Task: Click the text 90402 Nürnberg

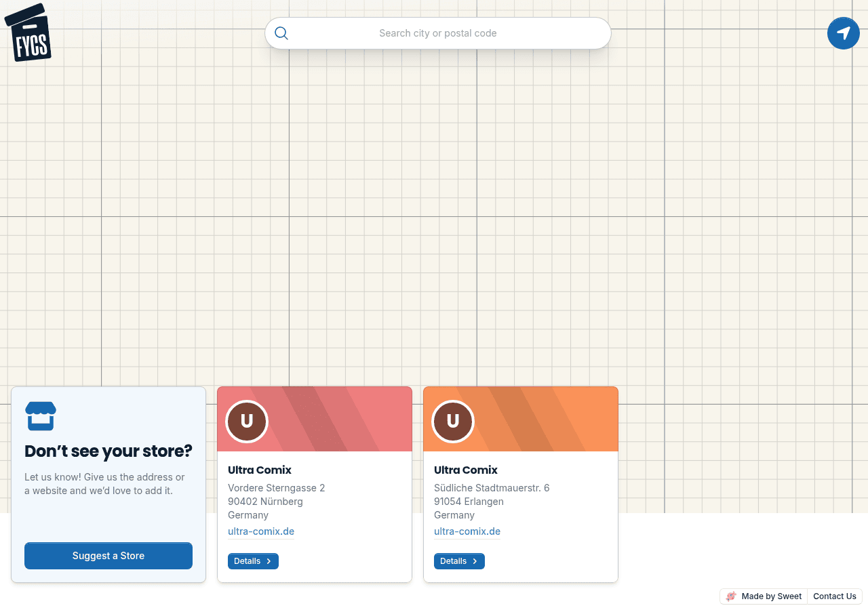Action: tap(265, 502)
